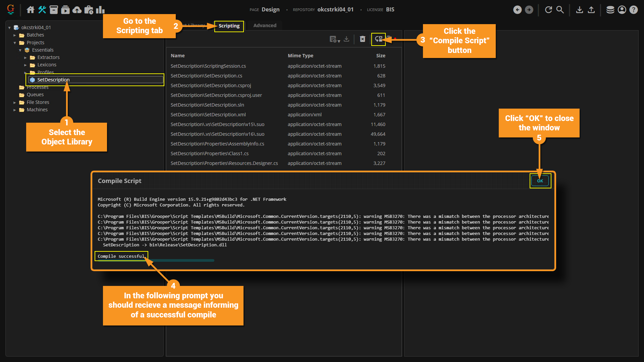644x362 pixels.
Task: Expand the Batches folder node
Action: pyautogui.click(x=15, y=35)
